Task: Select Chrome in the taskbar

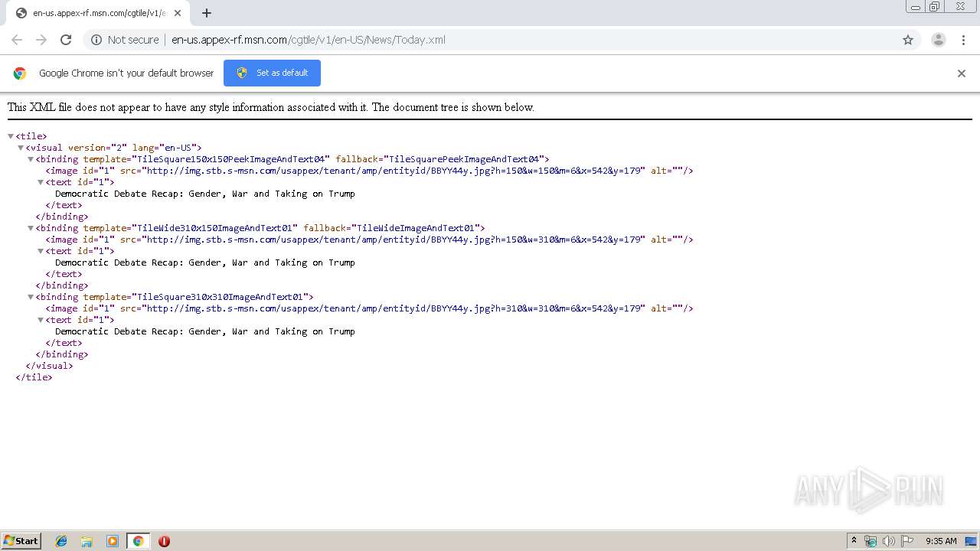Action: (138, 541)
